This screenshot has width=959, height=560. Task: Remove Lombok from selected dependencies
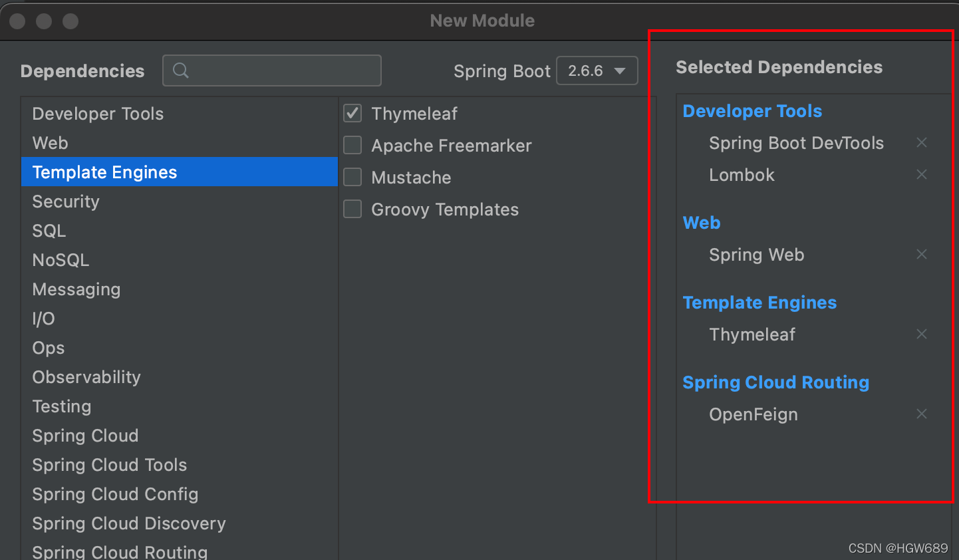point(922,174)
